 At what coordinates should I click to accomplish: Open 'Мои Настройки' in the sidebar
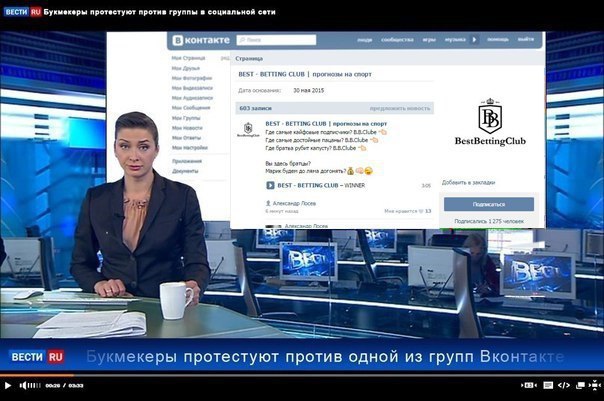190,148
